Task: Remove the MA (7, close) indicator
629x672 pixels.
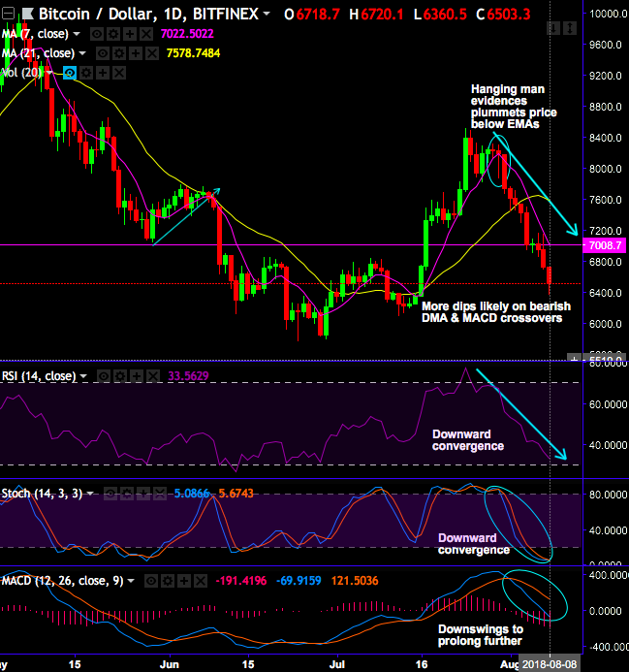Action: pos(146,34)
